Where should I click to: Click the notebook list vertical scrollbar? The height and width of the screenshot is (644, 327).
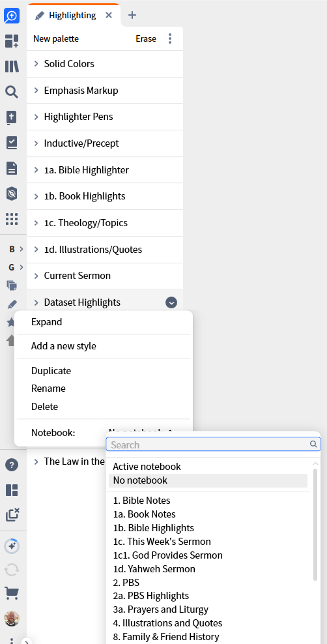click(x=315, y=525)
